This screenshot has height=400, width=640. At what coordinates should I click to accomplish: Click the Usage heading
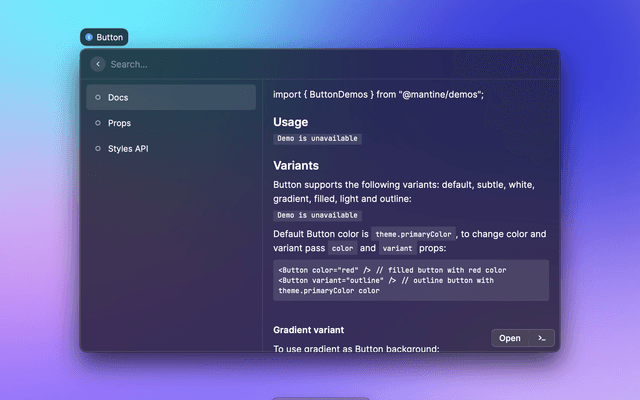[x=290, y=122]
